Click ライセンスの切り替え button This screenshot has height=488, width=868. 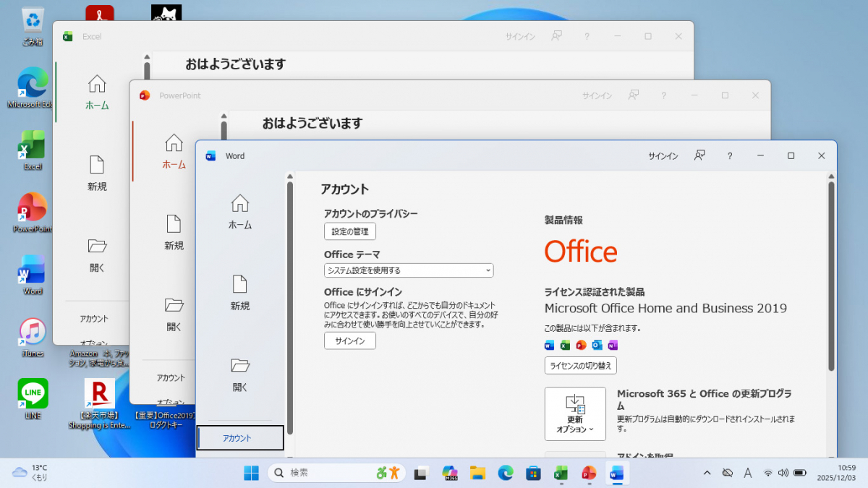(581, 366)
